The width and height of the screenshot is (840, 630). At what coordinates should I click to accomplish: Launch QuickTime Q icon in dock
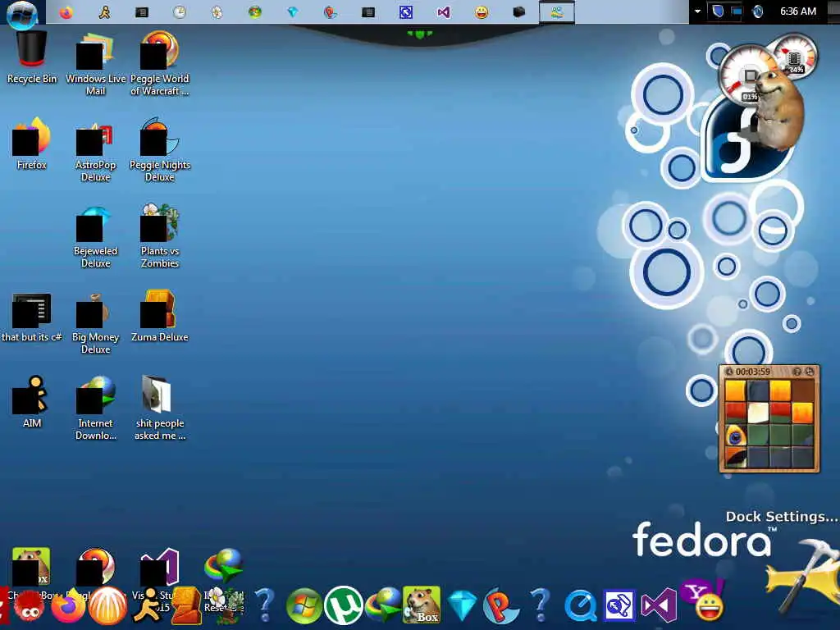[580, 606]
